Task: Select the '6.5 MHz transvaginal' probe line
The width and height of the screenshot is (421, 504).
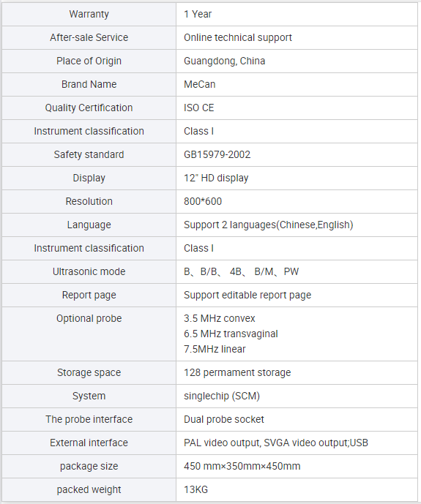Action: [231, 334]
